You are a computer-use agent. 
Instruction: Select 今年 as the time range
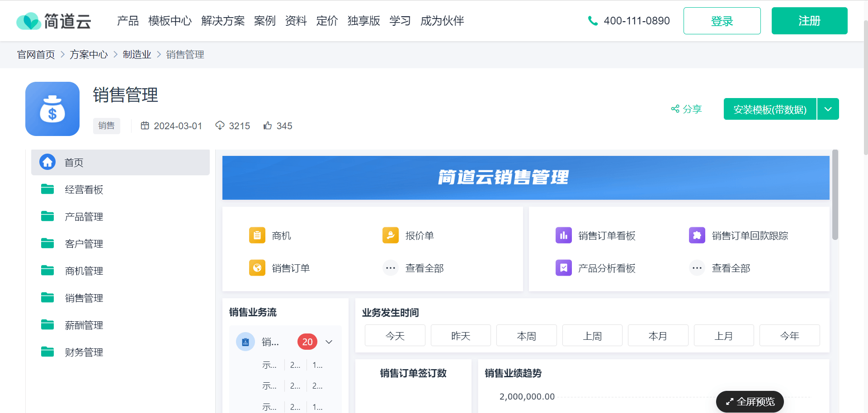789,335
